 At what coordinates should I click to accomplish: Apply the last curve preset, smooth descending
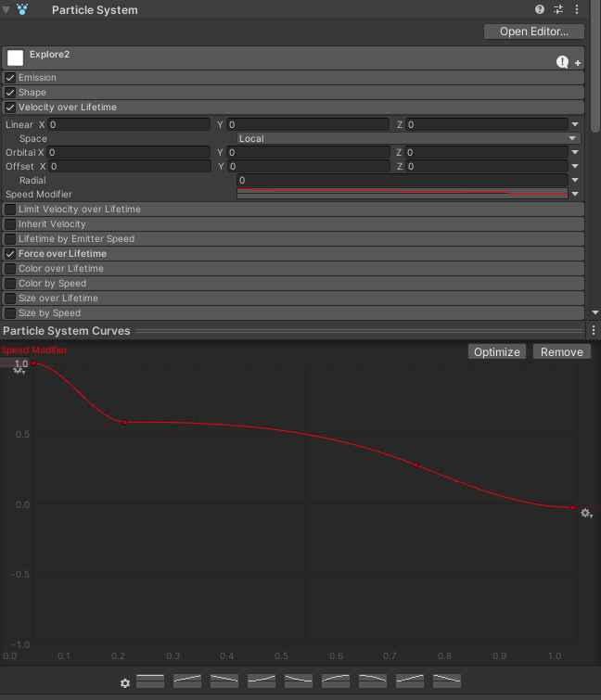tap(446, 681)
